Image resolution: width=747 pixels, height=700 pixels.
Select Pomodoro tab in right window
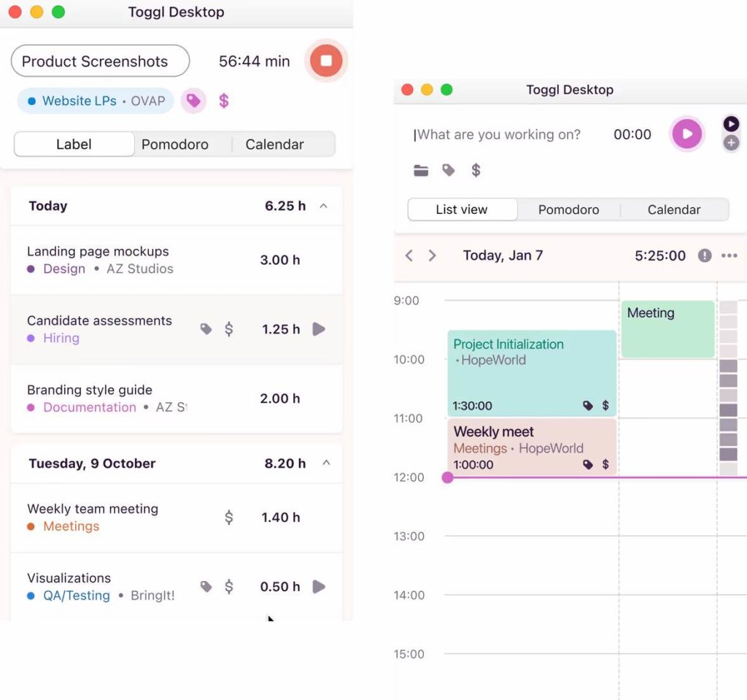pyautogui.click(x=568, y=209)
